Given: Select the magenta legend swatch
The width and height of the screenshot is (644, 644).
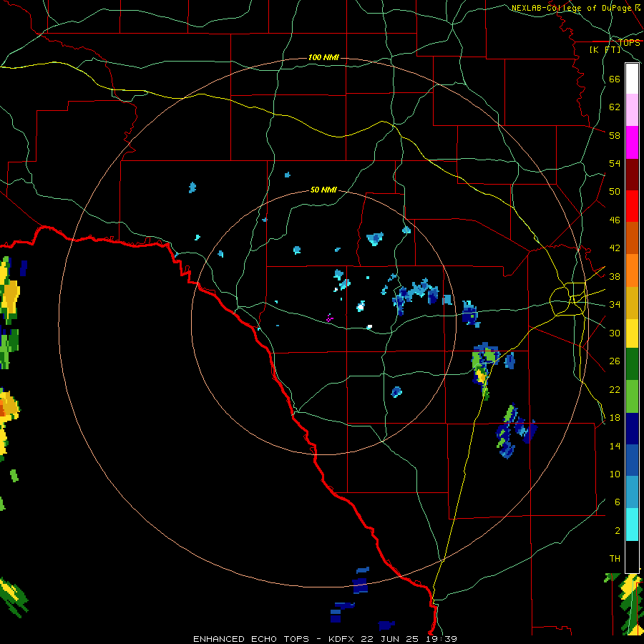Looking at the screenshot, I should coord(632,142).
